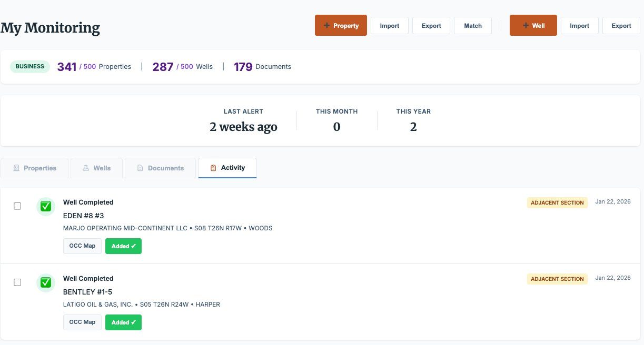Click the Properties tab building icon
The image size is (644, 345).
16,168
